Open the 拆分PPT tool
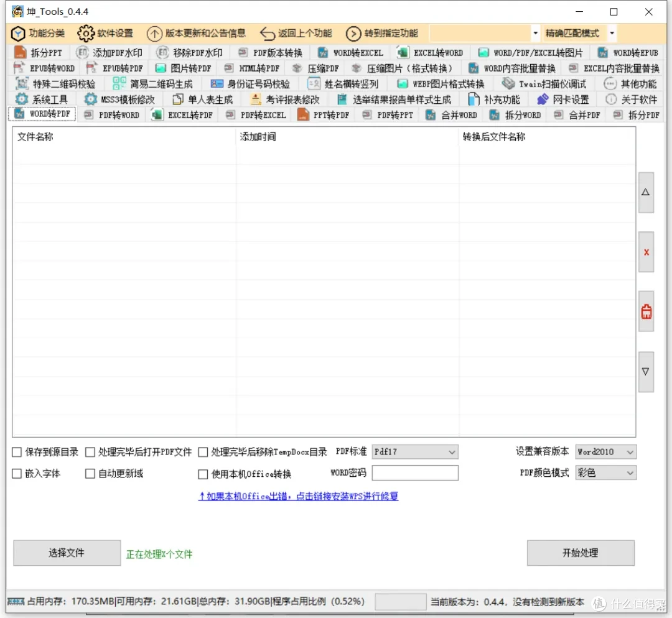Viewport: 672px width, 618px height. pos(38,53)
